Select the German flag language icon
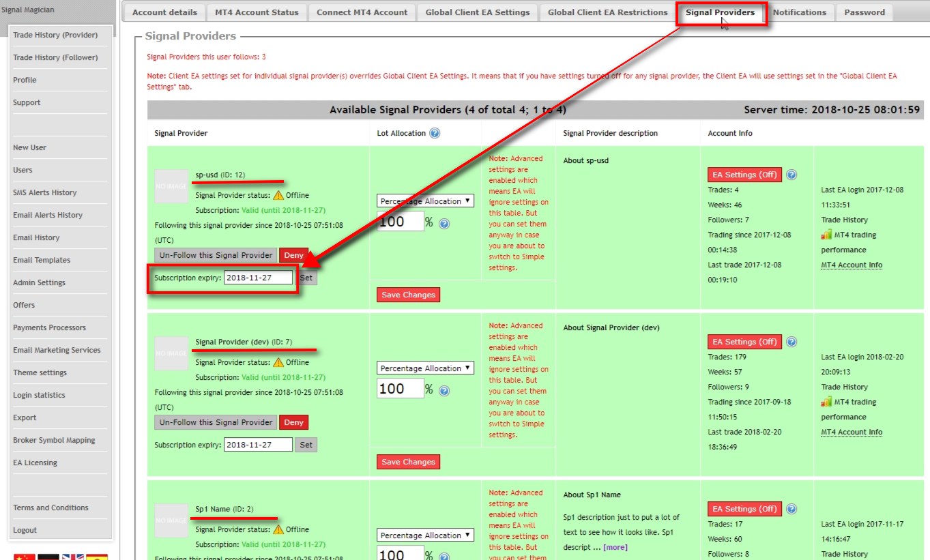 pyautogui.click(x=48, y=557)
